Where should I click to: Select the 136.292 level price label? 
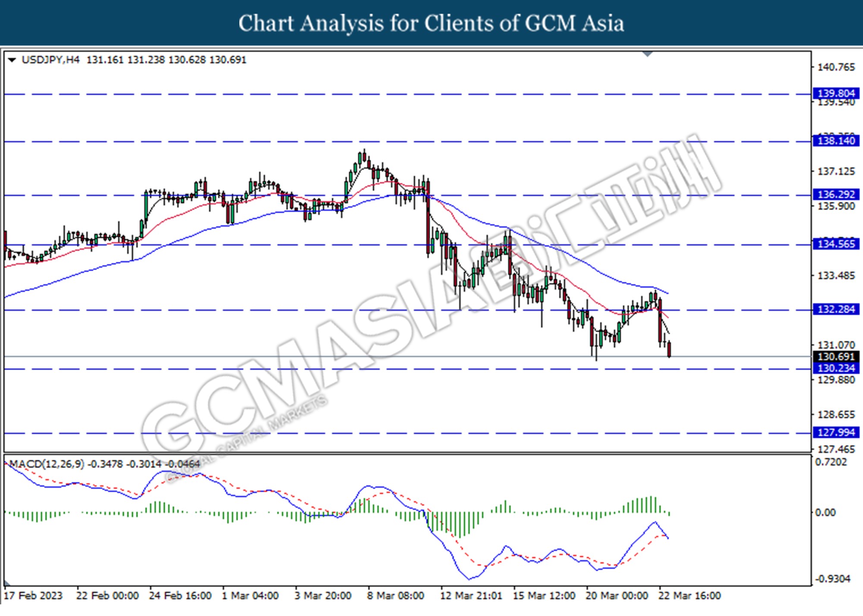point(836,195)
